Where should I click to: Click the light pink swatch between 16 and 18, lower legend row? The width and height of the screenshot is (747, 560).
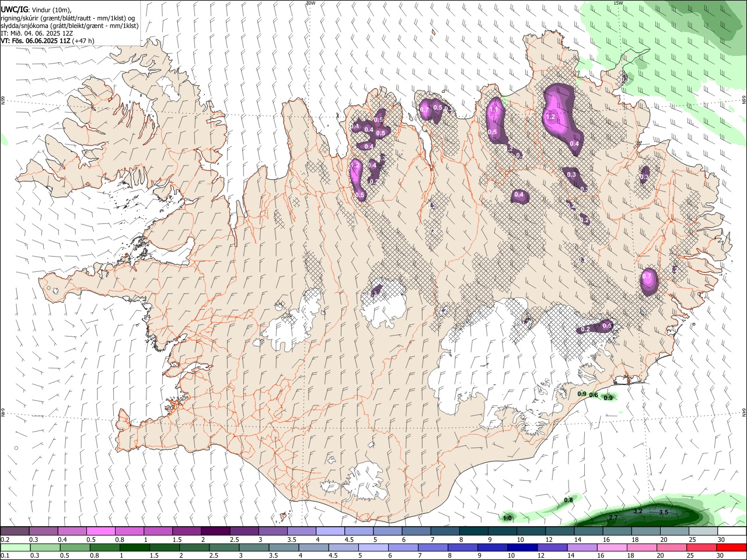[x=612, y=547]
